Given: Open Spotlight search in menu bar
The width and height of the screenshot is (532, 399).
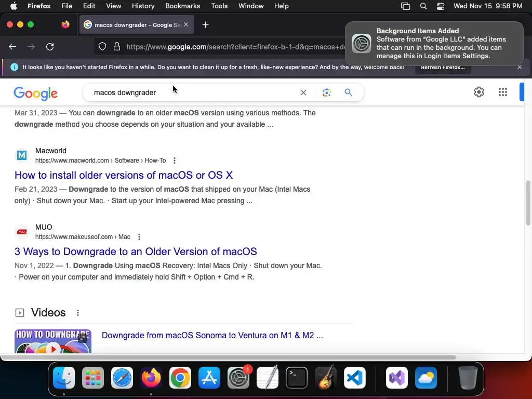Looking at the screenshot, I should click(423, 6).
